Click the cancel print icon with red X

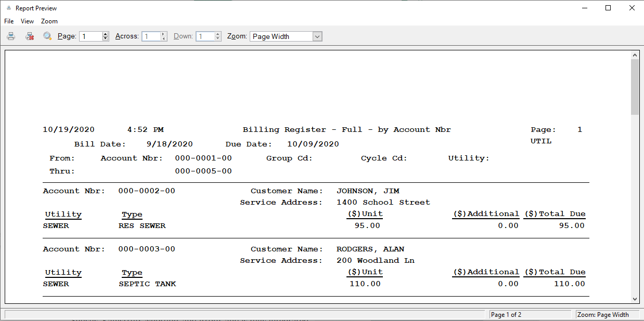(30, 36)
